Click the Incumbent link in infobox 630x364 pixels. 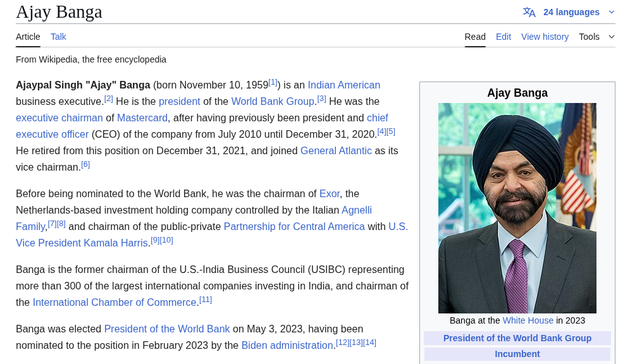point(517,354)
